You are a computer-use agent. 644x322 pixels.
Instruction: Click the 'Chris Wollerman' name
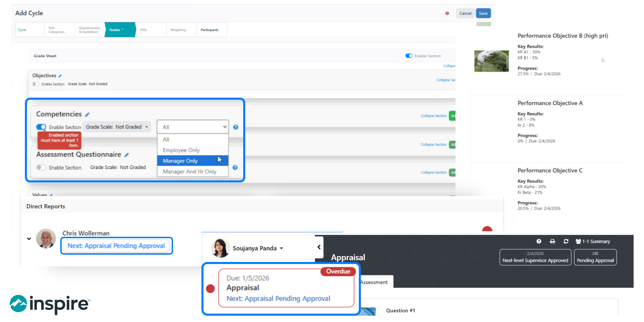click(x=86, y=233)
